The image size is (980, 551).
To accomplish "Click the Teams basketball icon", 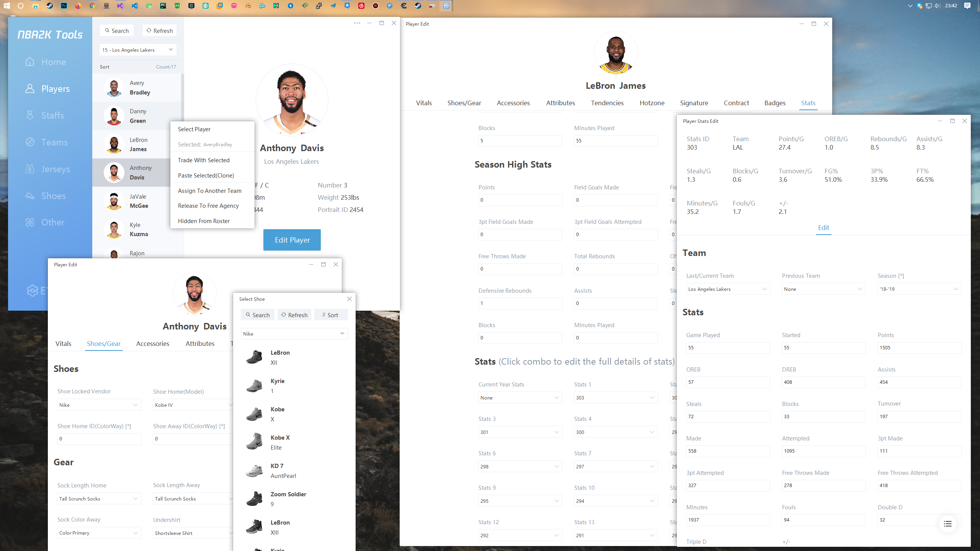I will [30, 142].
